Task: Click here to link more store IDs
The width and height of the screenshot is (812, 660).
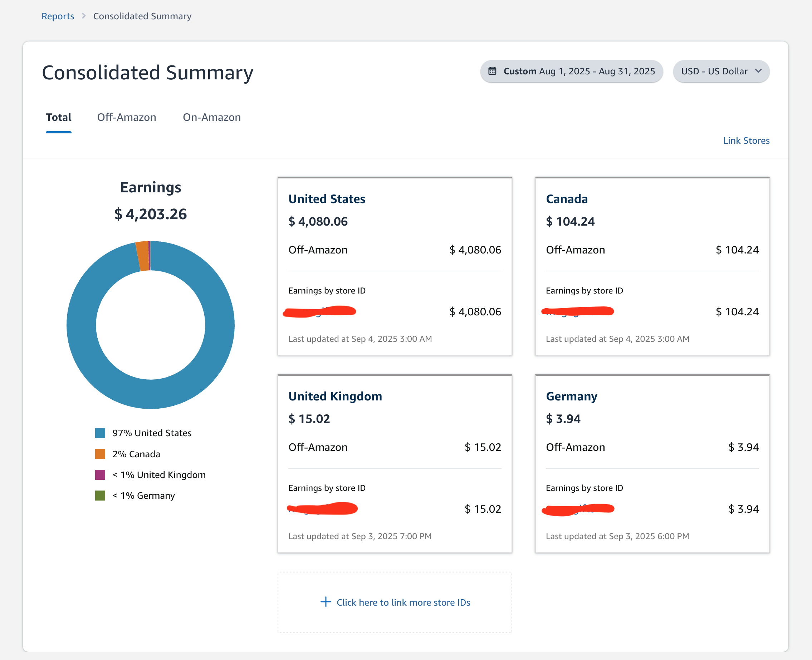Action: (x=403, y=602)
